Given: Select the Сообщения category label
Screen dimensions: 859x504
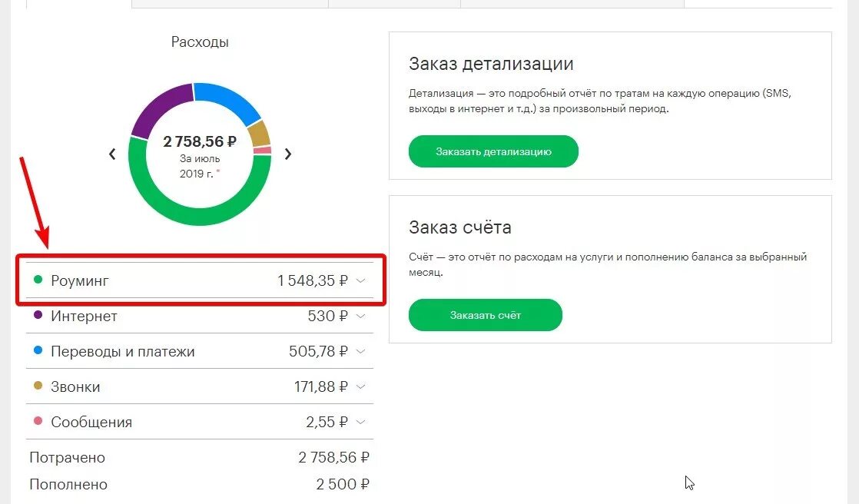Looking at the screenshot, I should (x=91, y=422).
